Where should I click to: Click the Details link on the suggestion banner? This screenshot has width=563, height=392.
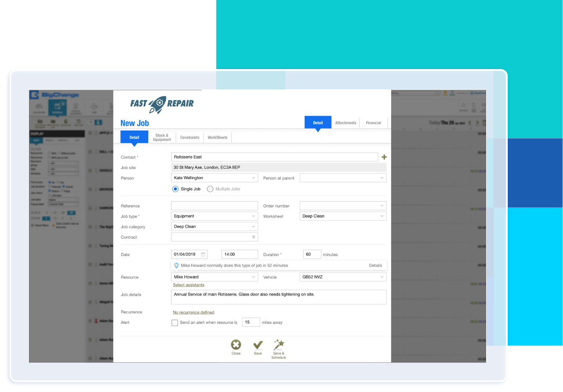pyautogui.click(x=375, y=265)
